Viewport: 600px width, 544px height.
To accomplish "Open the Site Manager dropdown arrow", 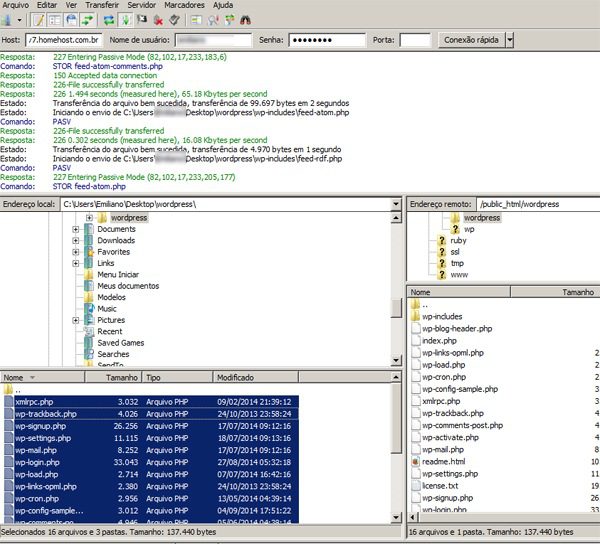I will pyautogui.click(x=19, y=20).
